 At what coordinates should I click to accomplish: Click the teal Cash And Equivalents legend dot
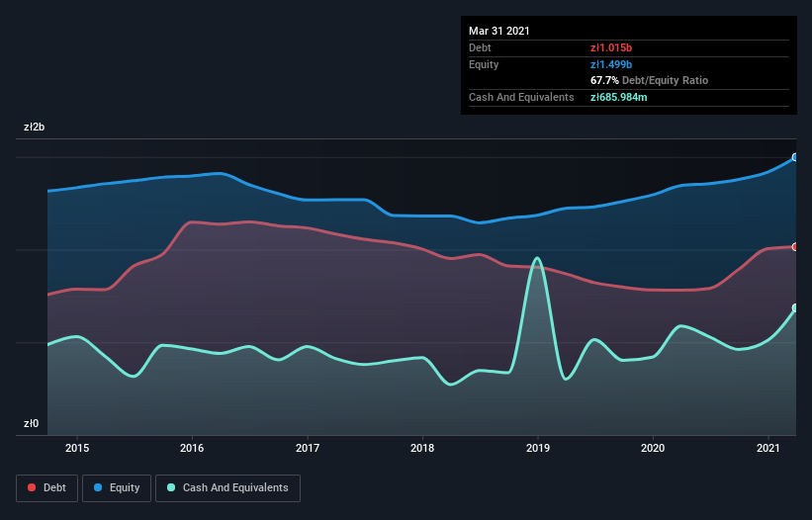(x=171, y=487)
